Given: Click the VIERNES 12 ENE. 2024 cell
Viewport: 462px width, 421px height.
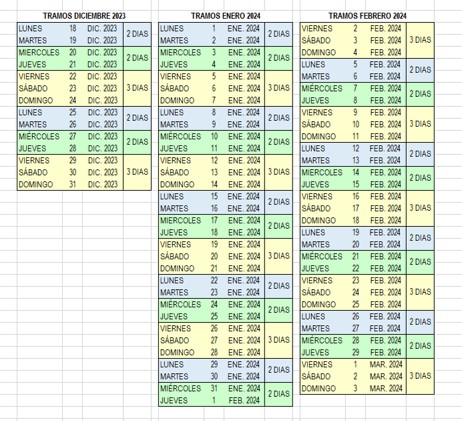Looking at the screenshot, I should [212, 160].
